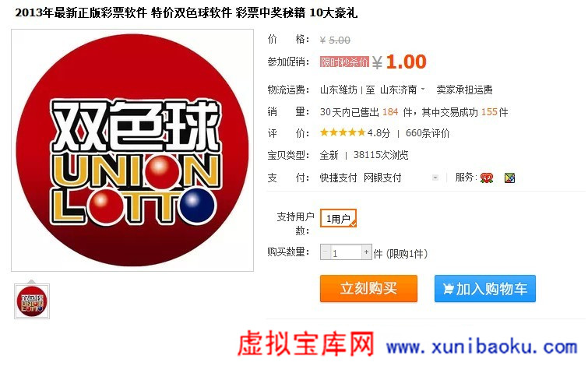Click the 立刻购买 buy now button

pyautogui.click(x=368, y=288)
